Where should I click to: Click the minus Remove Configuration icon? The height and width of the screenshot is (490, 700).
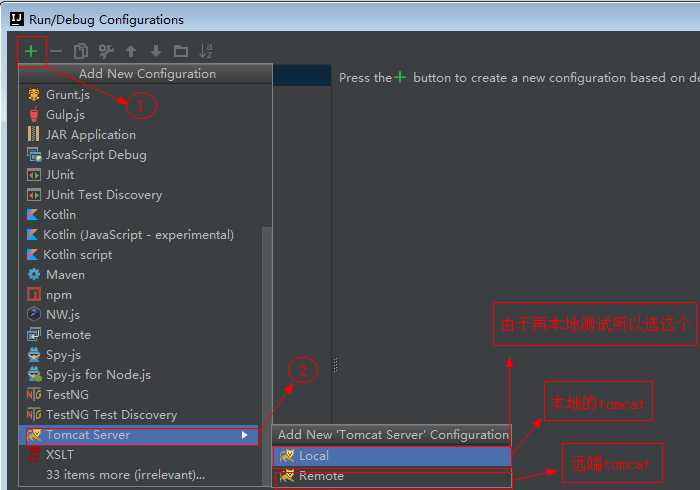[56, 51]
